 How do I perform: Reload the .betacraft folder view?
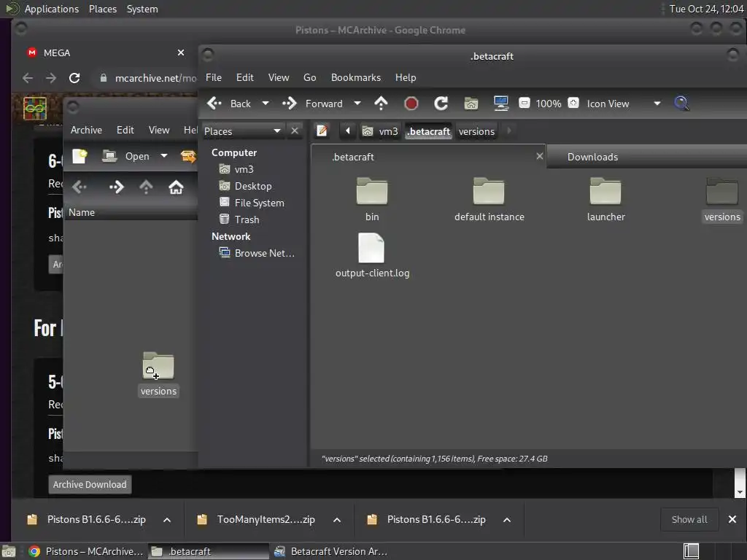pos(441,104)
